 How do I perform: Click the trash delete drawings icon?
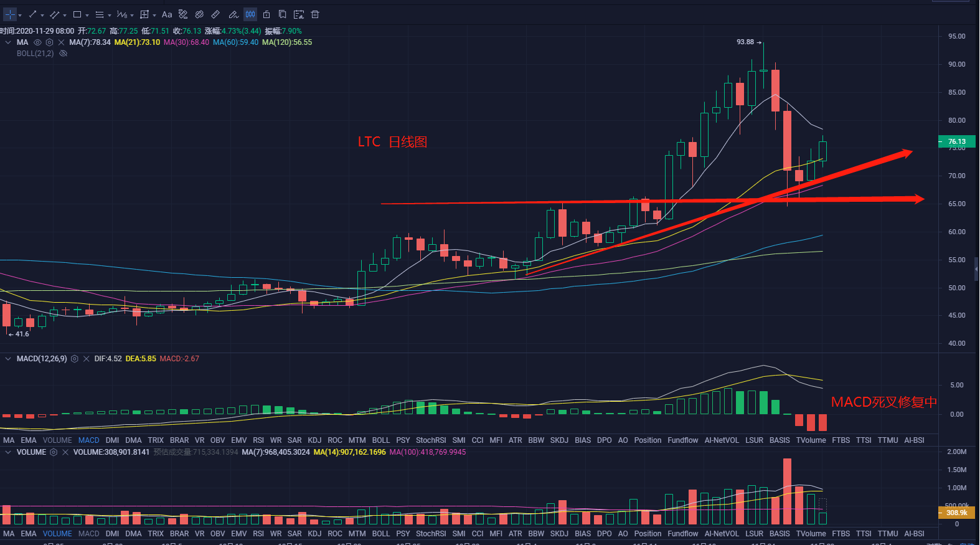click(x=315, y=14)
